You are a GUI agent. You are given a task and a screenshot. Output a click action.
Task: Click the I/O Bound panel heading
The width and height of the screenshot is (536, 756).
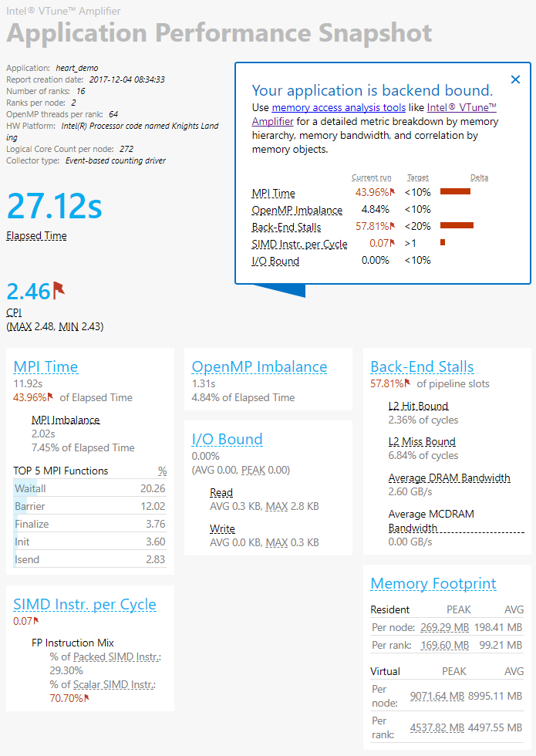pyautogui.click(x=227, y=440)
